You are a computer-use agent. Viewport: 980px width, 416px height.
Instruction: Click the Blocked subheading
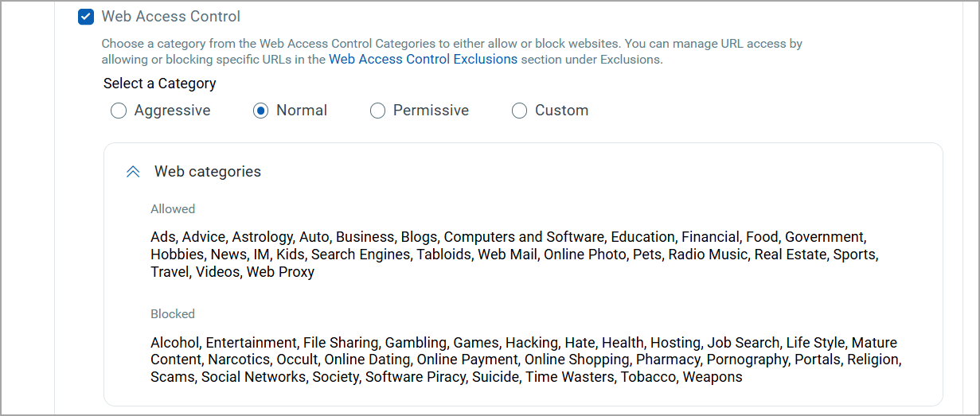point(173,314)
